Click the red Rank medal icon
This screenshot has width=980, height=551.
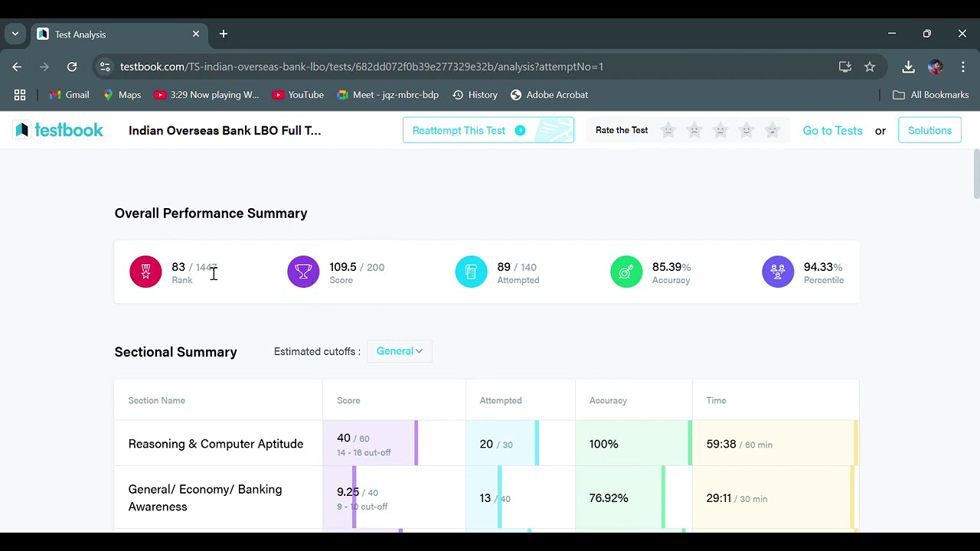tap(145, 272)
